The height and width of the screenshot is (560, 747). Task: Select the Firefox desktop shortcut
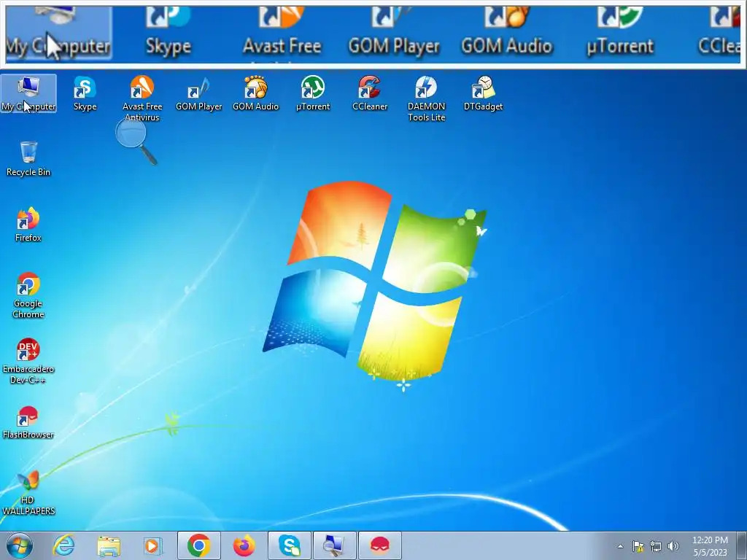(x=28, y=225)
